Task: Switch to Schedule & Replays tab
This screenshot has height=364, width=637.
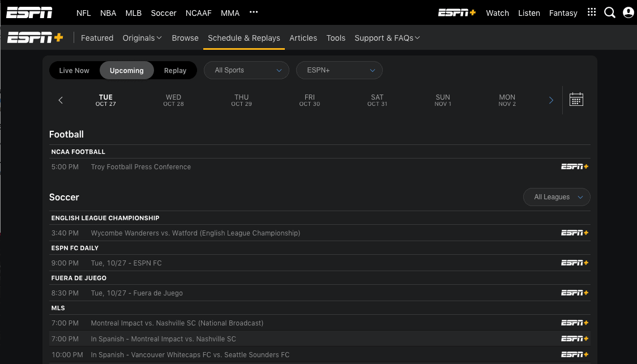Action: [x=243, y=38]
